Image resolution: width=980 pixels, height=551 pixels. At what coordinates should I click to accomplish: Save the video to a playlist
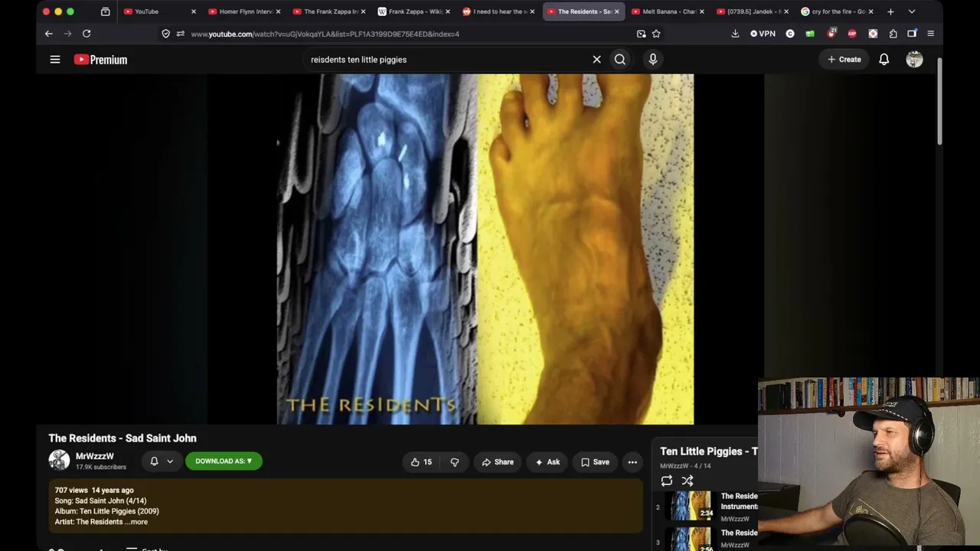595,461
